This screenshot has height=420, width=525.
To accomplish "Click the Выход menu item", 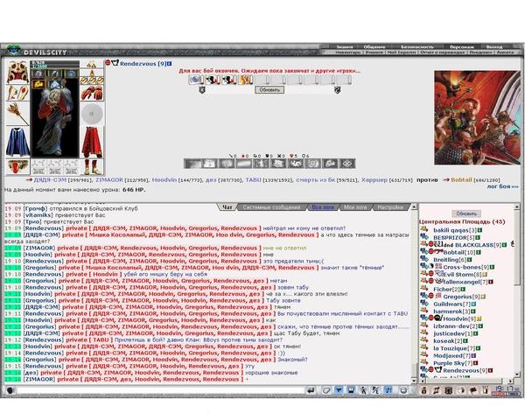I will (x=494, y=47).
